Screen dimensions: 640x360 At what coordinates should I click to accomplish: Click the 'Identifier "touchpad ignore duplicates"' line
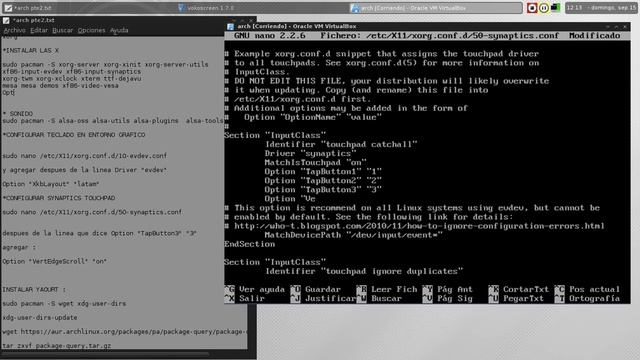(364, 271)
